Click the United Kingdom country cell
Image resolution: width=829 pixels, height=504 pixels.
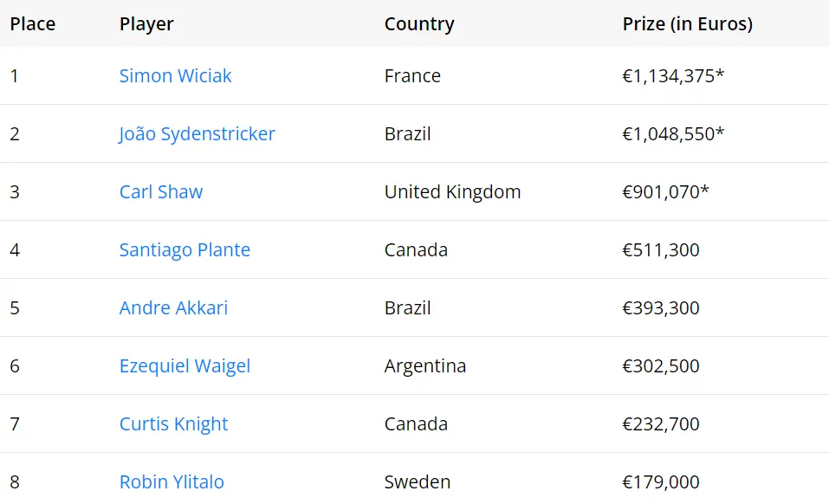[452, 192]
